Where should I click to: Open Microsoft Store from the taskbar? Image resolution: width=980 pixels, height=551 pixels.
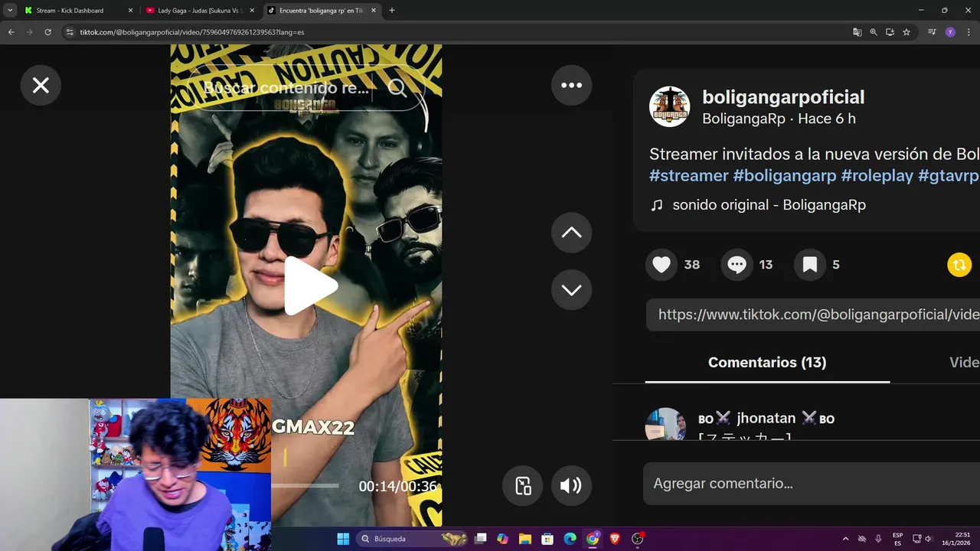547,539
